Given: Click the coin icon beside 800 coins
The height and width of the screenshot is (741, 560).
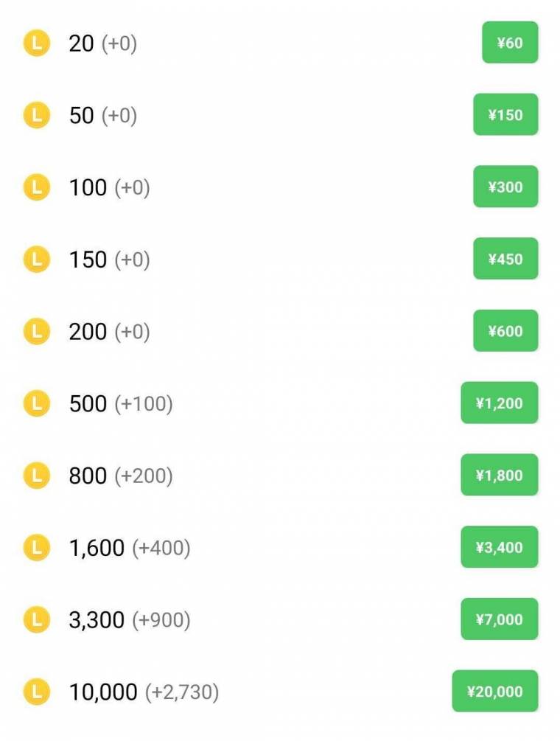Looking at the screenshot, I should click(x=37, y=476).
